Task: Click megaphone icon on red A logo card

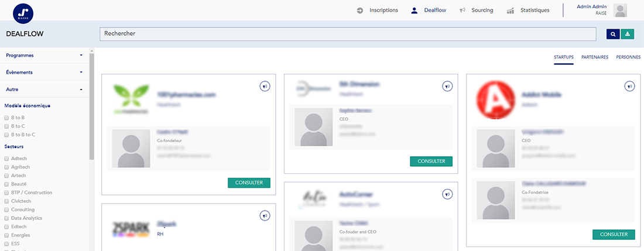Action: point(629,87)
